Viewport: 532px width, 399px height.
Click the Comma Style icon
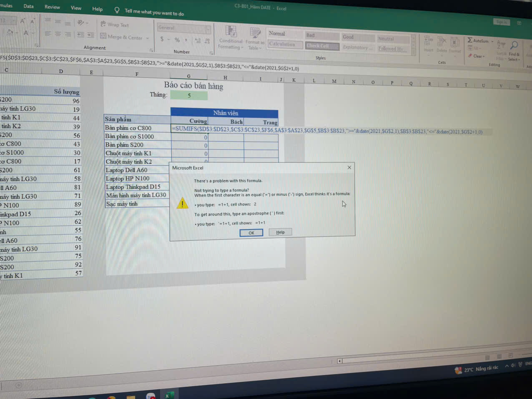coord(186,40)
